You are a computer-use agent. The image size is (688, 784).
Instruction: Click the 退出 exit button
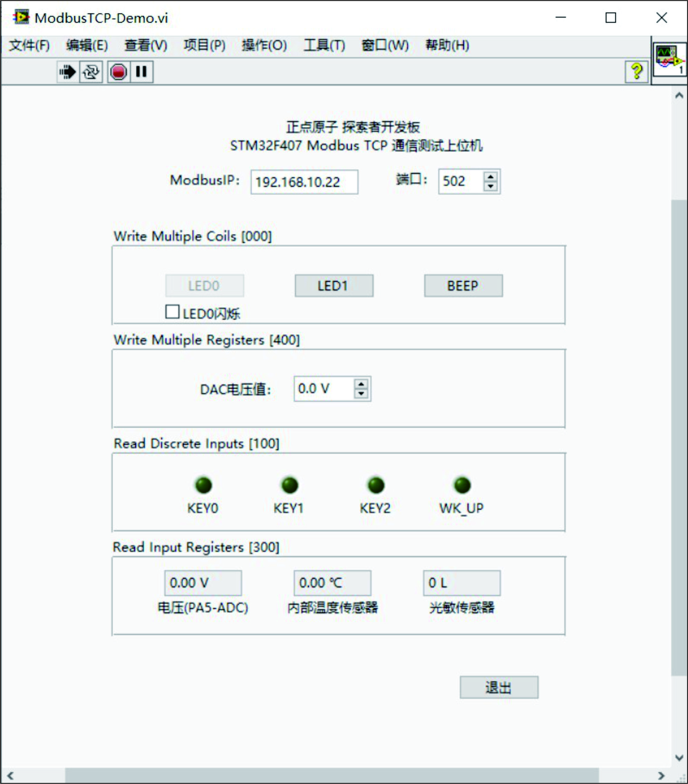coord(498,688)
